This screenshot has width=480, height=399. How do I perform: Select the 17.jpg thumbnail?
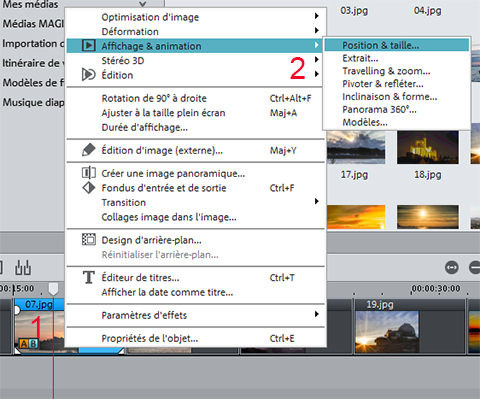click(x=356, y=147)
